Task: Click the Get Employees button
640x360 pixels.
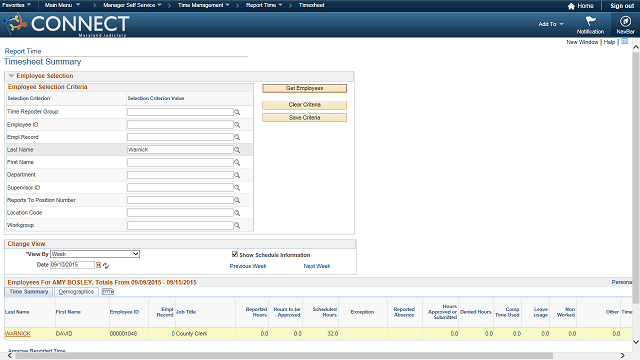Action: pos(304,88)
